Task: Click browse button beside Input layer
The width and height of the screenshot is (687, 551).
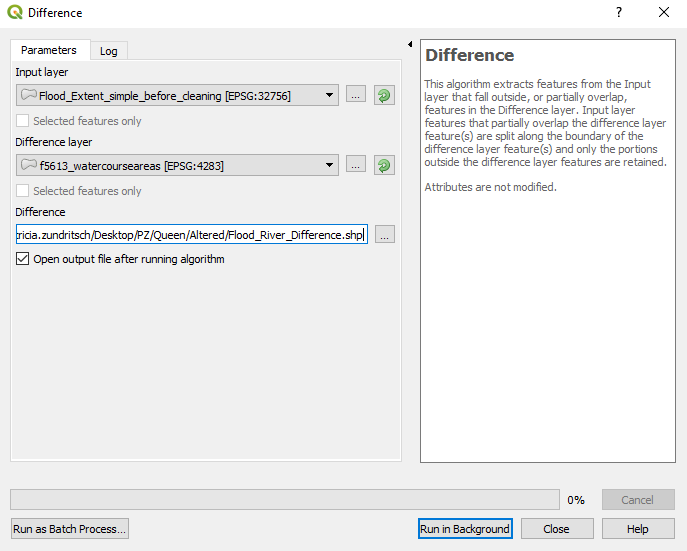Action: point(356,96)
